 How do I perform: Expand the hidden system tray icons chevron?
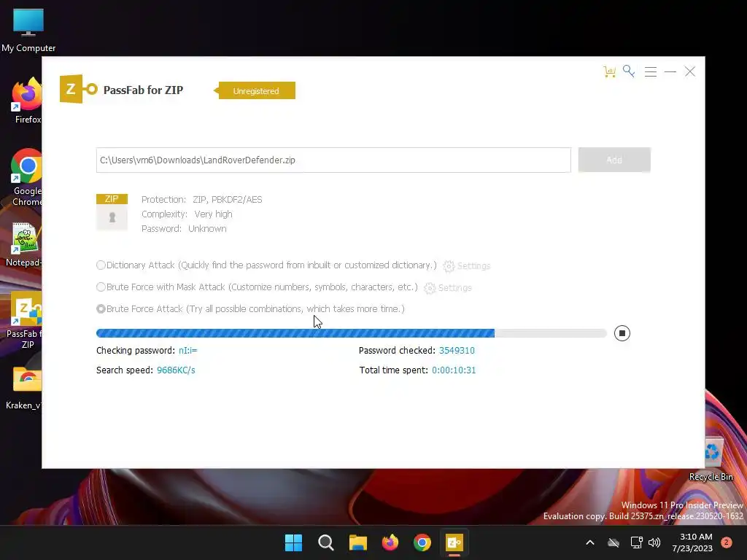point(589,542)
